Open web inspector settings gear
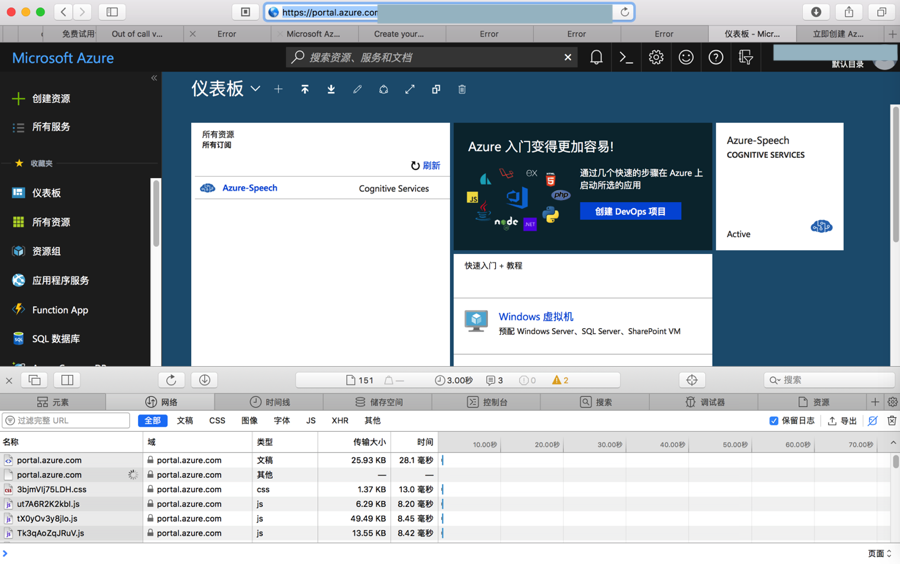 click(x=893, y=402)
